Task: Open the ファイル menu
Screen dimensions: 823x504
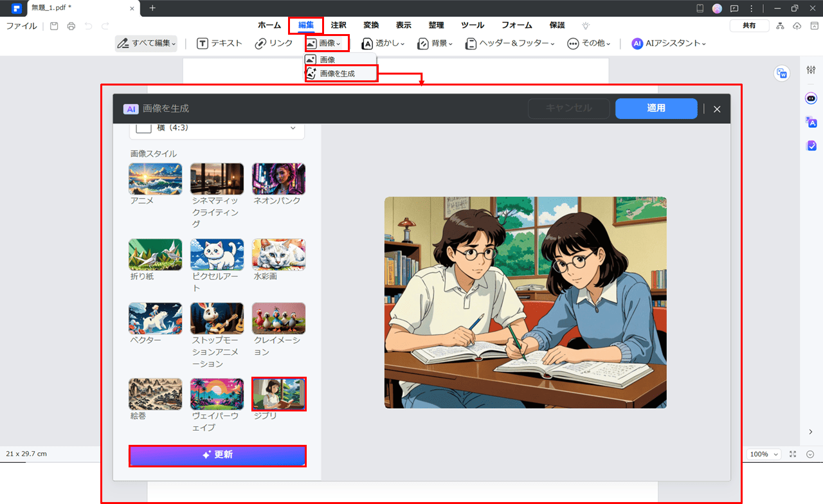Action: pyautogui.click(x=22, y=26)
